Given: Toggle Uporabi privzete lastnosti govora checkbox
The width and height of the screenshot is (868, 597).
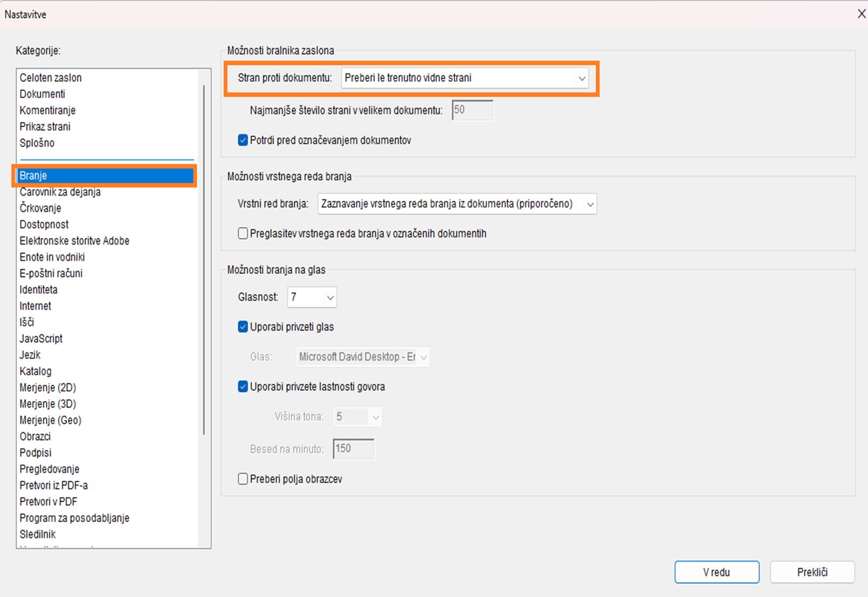Looking at the screenshot, I should 243,386.
